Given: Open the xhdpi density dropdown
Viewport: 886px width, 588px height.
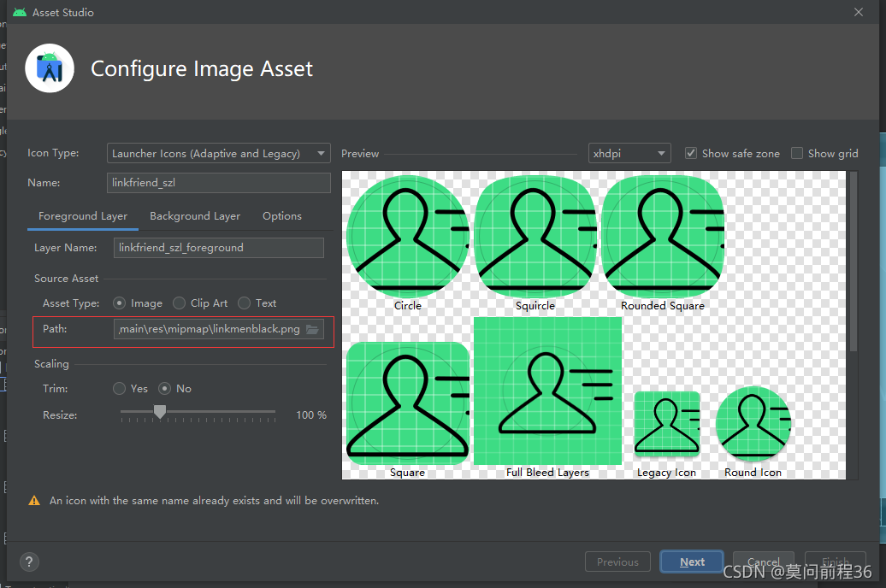Looking at the screenshot, I should [629, 153].
